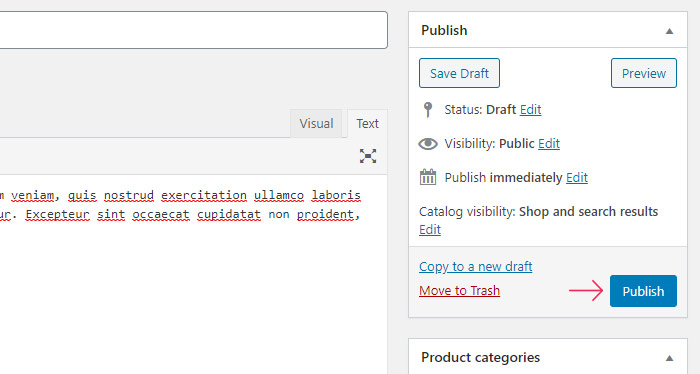Edit the Draft status
The image size is (700, 374).
coord(530,110)
